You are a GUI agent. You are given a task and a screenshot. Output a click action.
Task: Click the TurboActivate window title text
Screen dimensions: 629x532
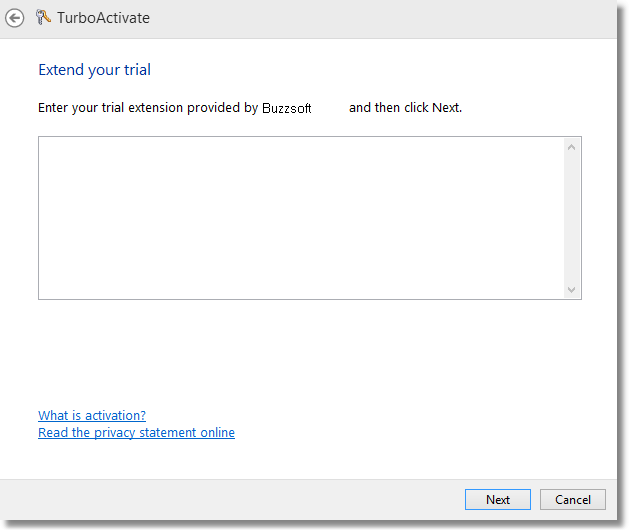104,18
